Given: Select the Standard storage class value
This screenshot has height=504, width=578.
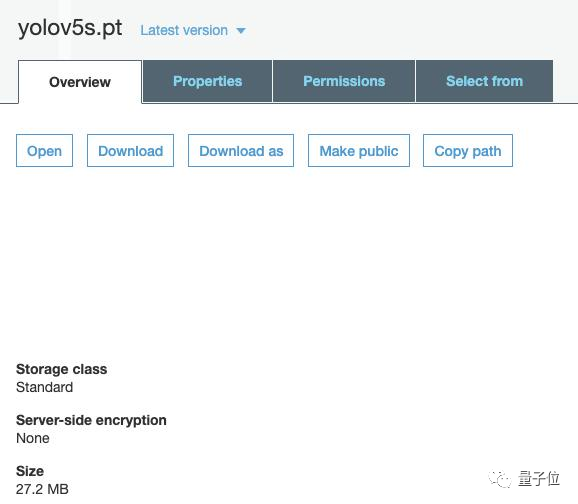Looking at the screenshot, I should pos(45,387).
